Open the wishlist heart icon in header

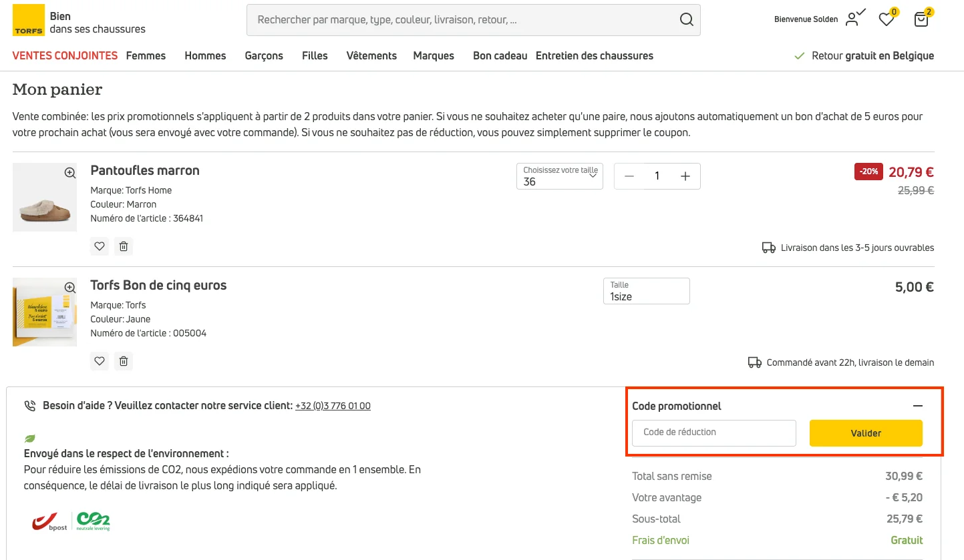[887, 19]
